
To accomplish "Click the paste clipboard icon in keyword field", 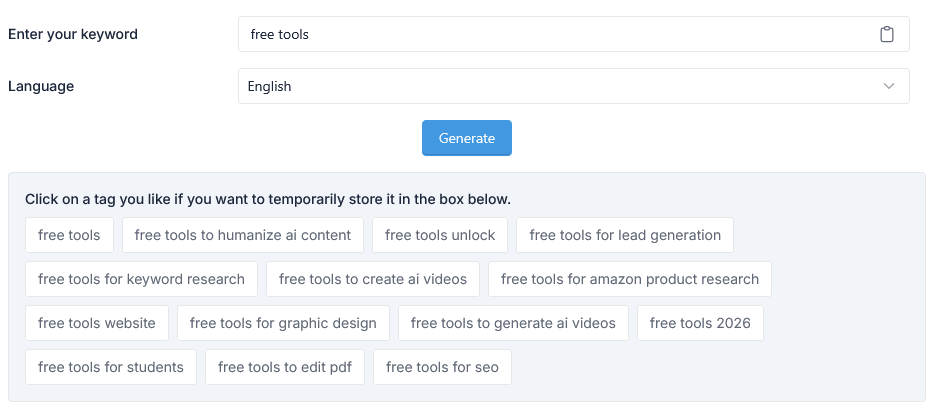I will click(886, 34).
